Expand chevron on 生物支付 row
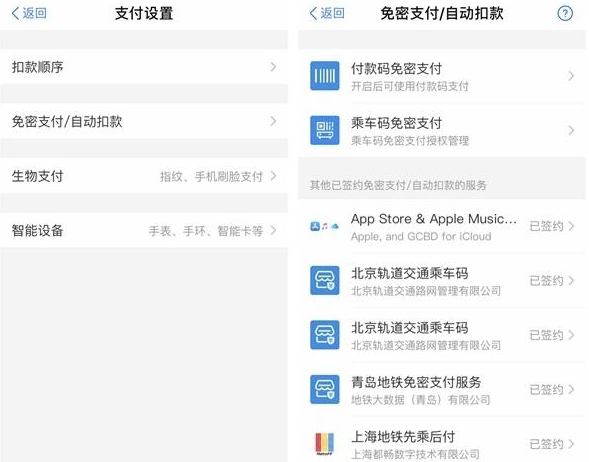This screenshot has height=462, width=589. pyautogui.click(x=273, y=176)
